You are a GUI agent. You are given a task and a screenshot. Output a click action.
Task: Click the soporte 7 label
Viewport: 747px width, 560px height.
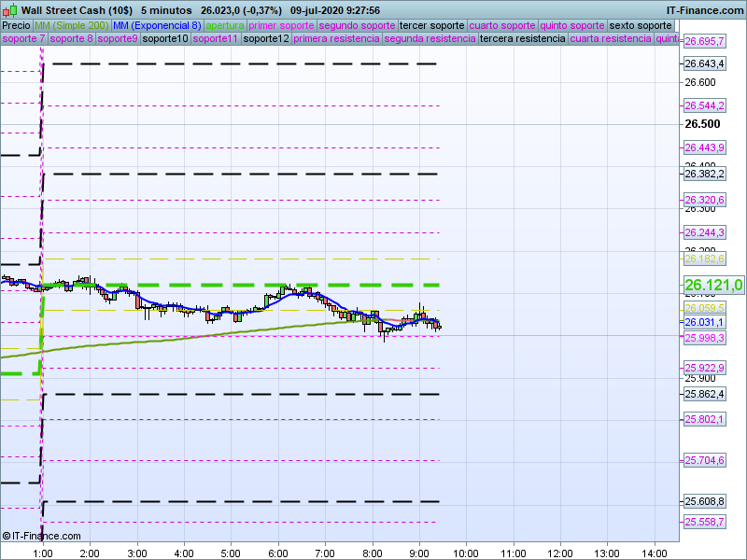point(23,39)
